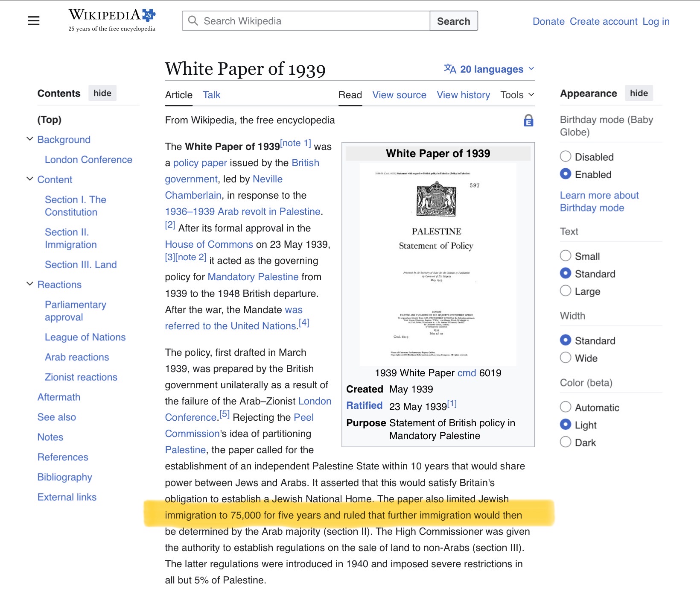Viewport: 700px width, 595px height.
Task: Open Learn more about Birthday mode
Action: [599, 202]
